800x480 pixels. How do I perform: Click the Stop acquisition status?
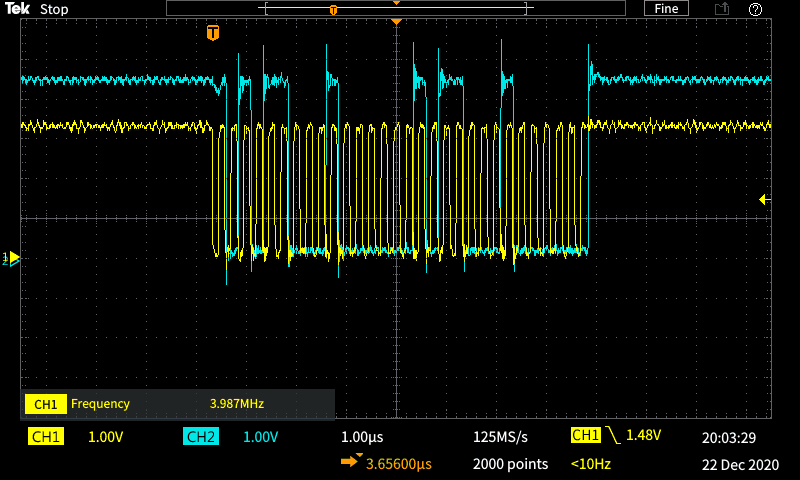coord(54,9)
